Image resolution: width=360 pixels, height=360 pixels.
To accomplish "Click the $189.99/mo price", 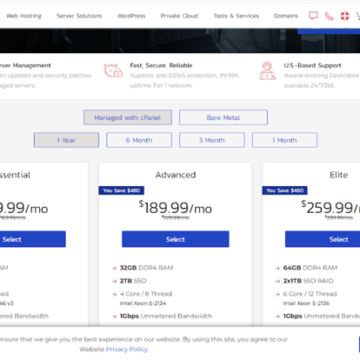I will [175, 208].
